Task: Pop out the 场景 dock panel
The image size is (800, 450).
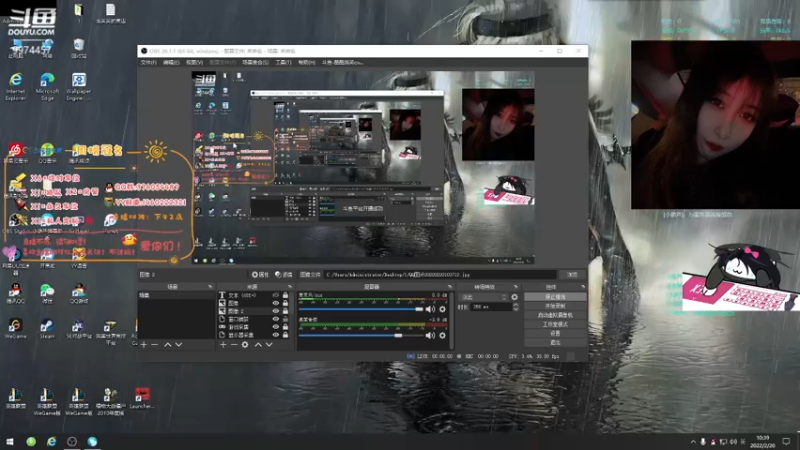Action: 210,287
